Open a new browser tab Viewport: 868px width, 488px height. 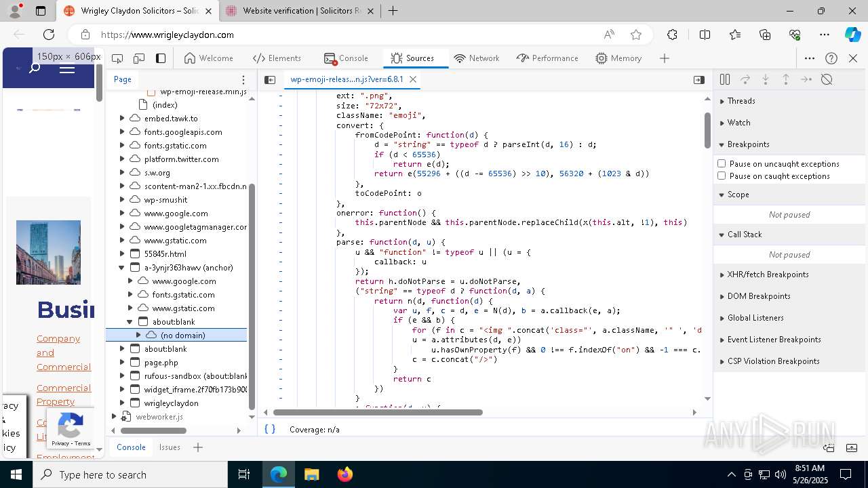(x=393, y=11)
